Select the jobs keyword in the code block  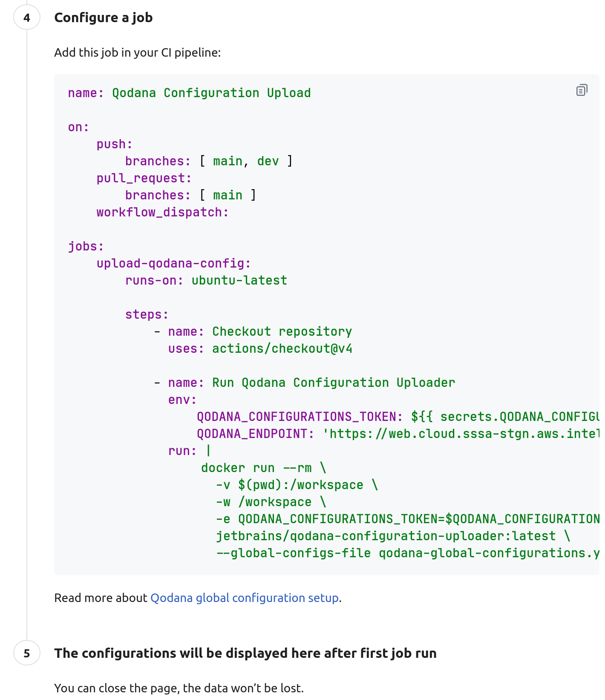tap(85, 246)
